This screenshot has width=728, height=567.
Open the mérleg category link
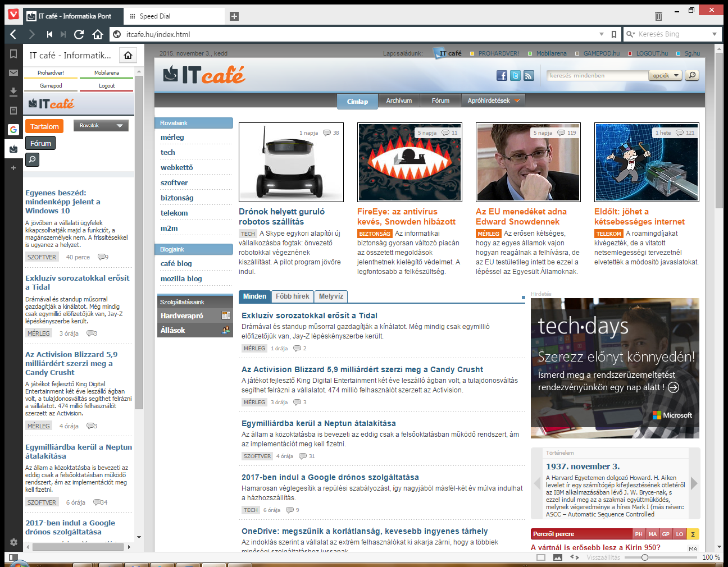point(172,137)
